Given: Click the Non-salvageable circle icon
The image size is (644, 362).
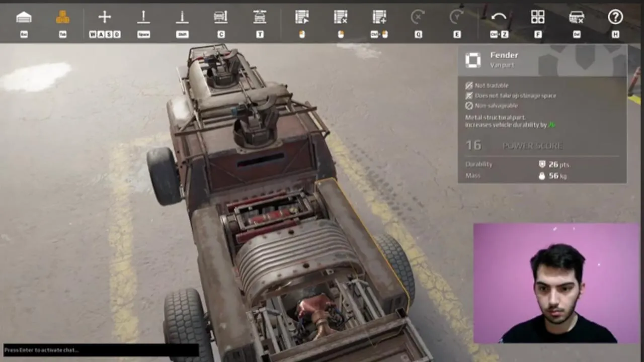Looking at the screenshot, I should pos(469,106).
